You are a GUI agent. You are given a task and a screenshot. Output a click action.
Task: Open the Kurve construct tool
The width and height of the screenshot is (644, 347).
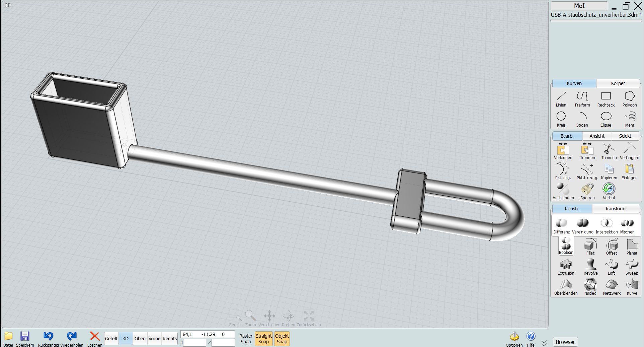pos(632,287)
